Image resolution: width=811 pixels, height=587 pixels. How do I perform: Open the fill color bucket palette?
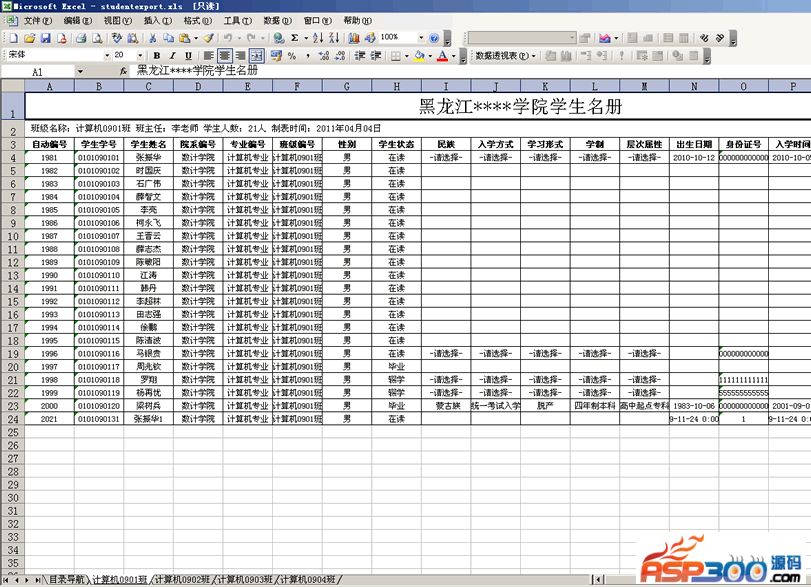[x=419, y=55]
